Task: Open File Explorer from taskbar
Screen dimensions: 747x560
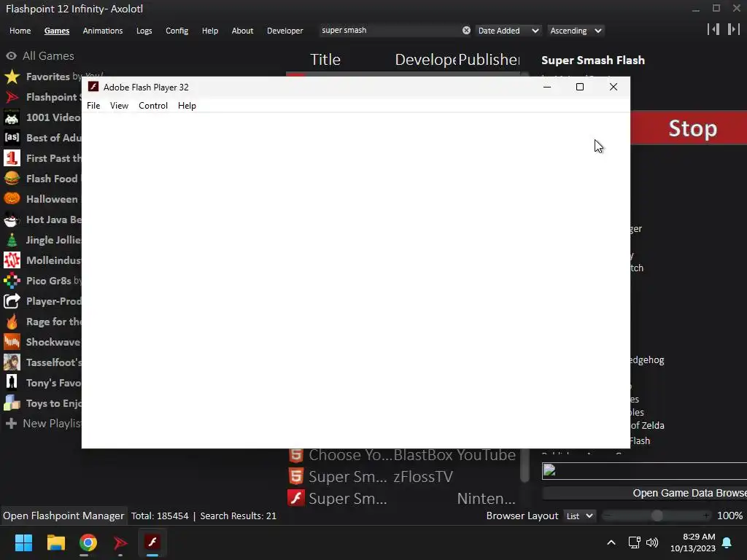Action: point(55,542)
